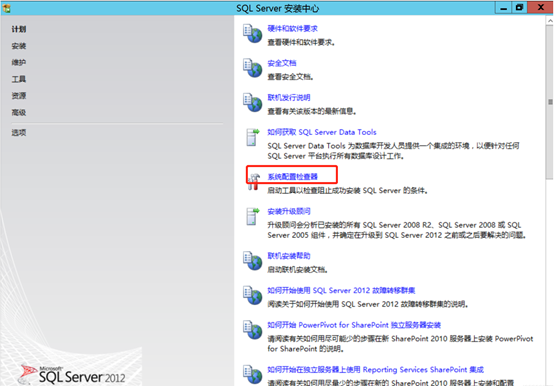Click the scrollbar up arrow
Screen dimensions: 554x386
click(550, 21)
